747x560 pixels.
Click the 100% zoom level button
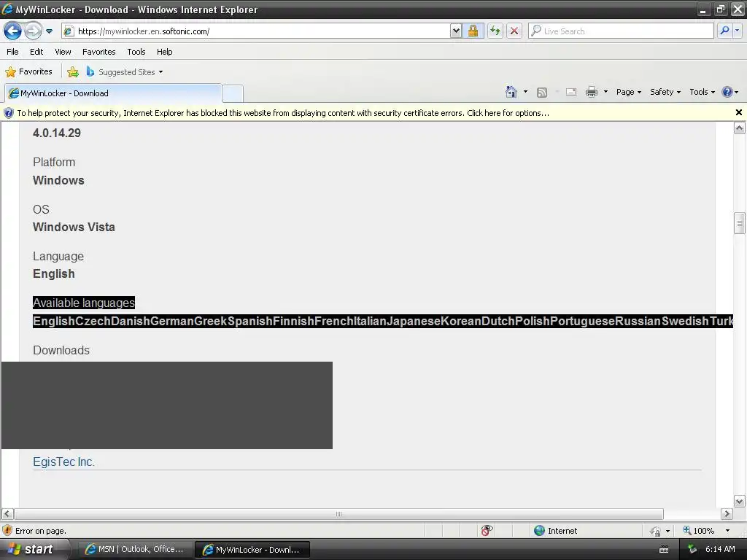point(698,531)
